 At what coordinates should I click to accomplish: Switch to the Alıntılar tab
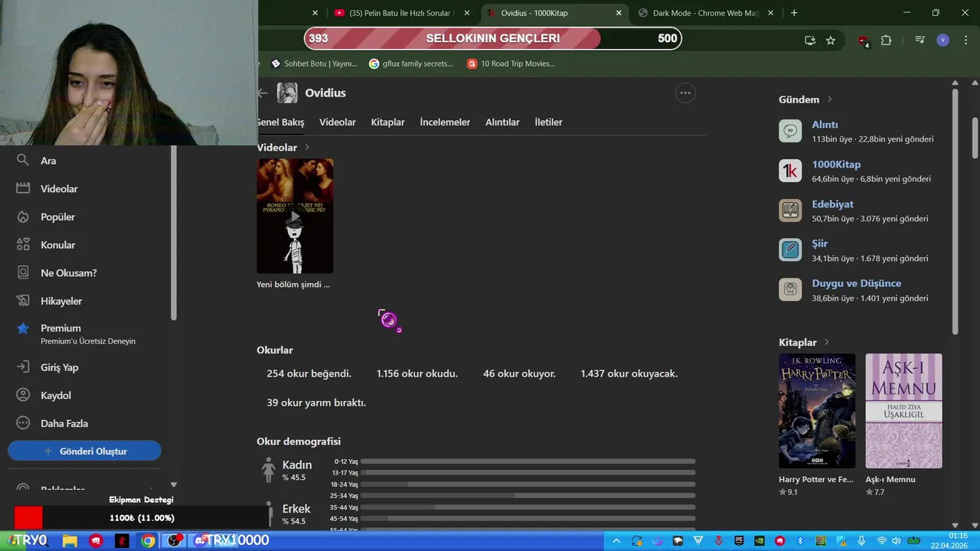click(502, 122)
